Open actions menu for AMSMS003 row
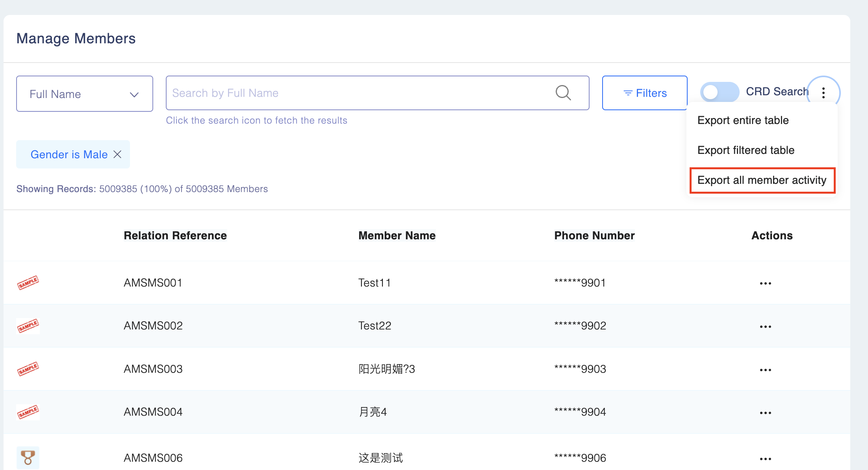The height and width of the screenshot is (470, 868). [x=765, y=370]
